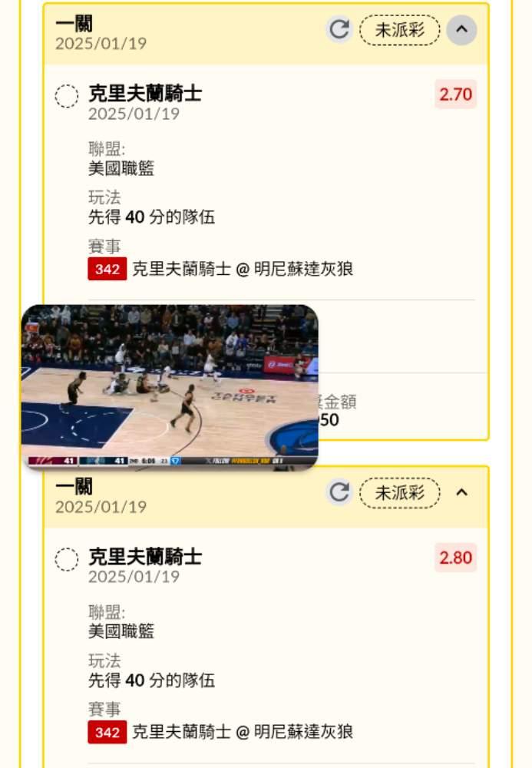Click 未派彩 status badge on second card
Viewport: 532px width, 768px height.
tap(399, 492)
